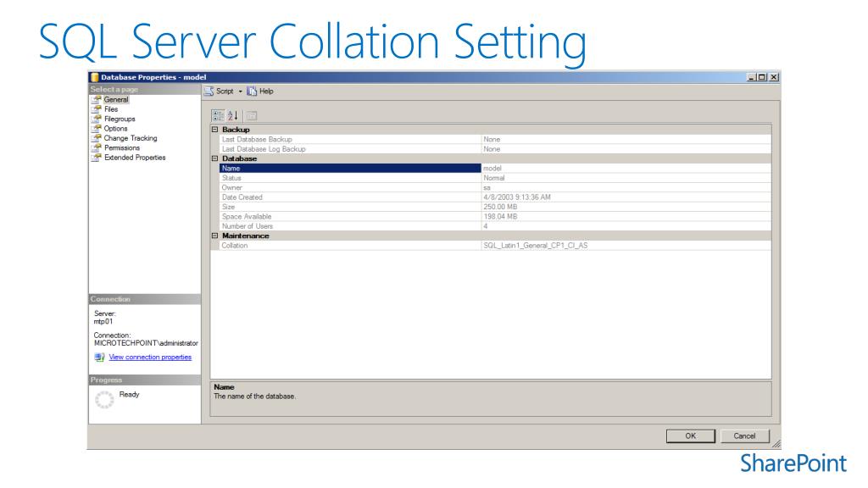Close the Database Properties window
Viewport: 868px width, 488px height.
tap(774, 77)
